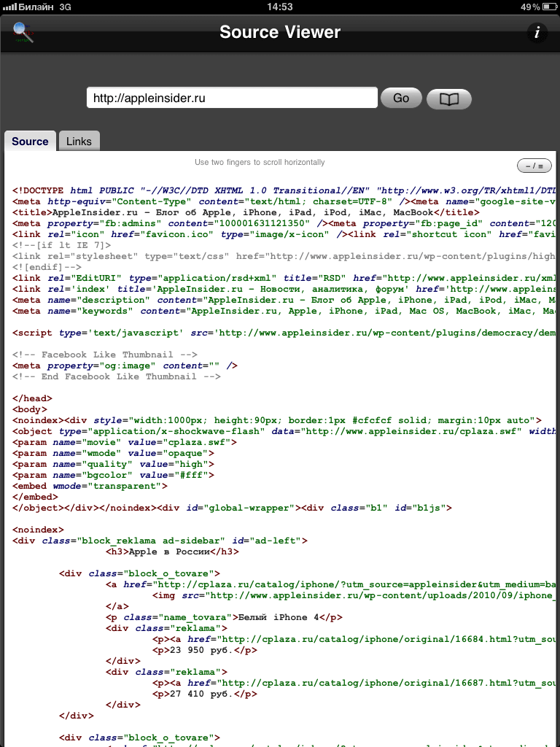This screenshot has height=747, width=560.
Task: Open the bookmarks book icon
Action: coord(448,99)
